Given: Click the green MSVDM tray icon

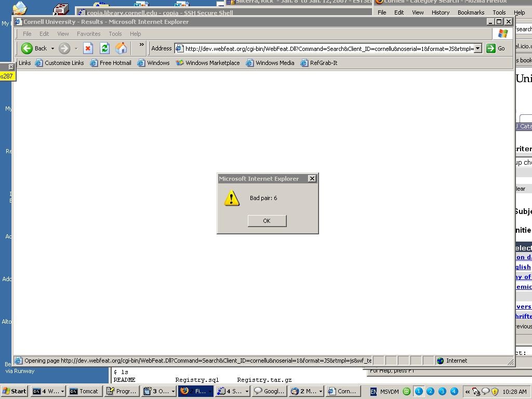Looking at the screenshot, I should (406, 391).
